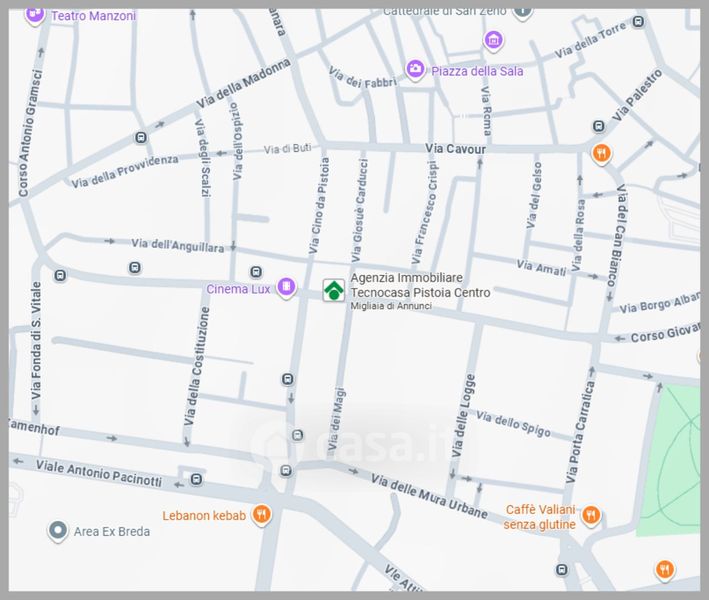Select the Area Ex Breda location pin
The width and height of the screenshot is (709, 600).
coord(58,531)
